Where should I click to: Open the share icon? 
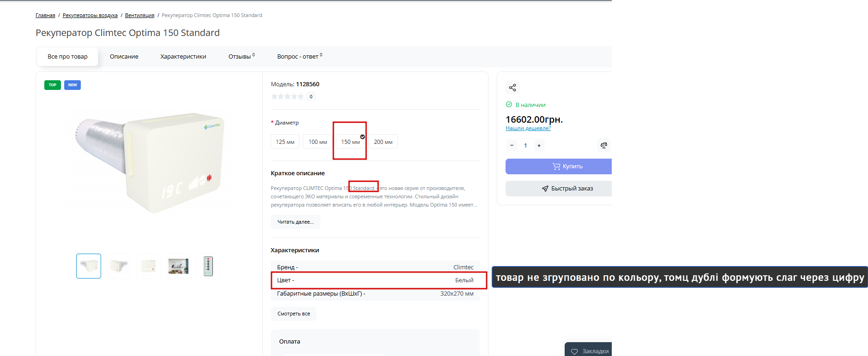pyautogui.click(x=512, y=88)
